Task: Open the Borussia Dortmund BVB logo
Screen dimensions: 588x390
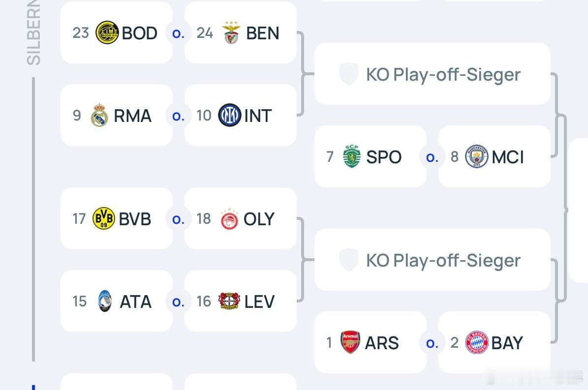Action: (x=104, y=218)
